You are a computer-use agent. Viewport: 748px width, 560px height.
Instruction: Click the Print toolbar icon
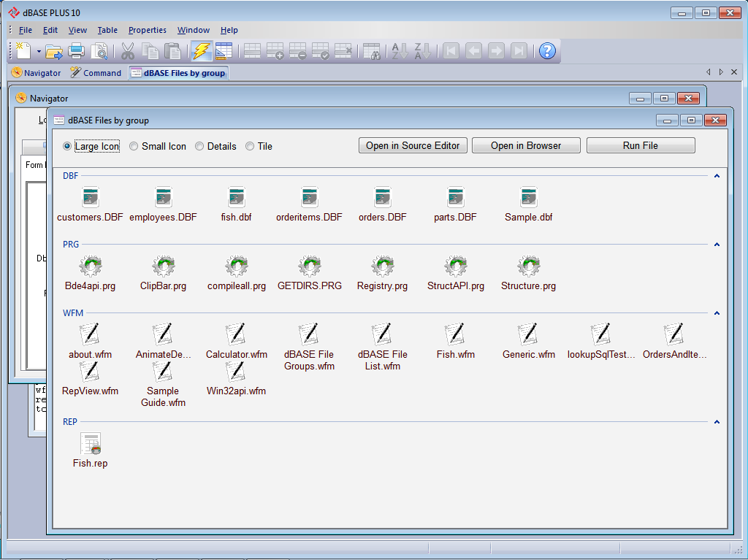coord(76,51)
